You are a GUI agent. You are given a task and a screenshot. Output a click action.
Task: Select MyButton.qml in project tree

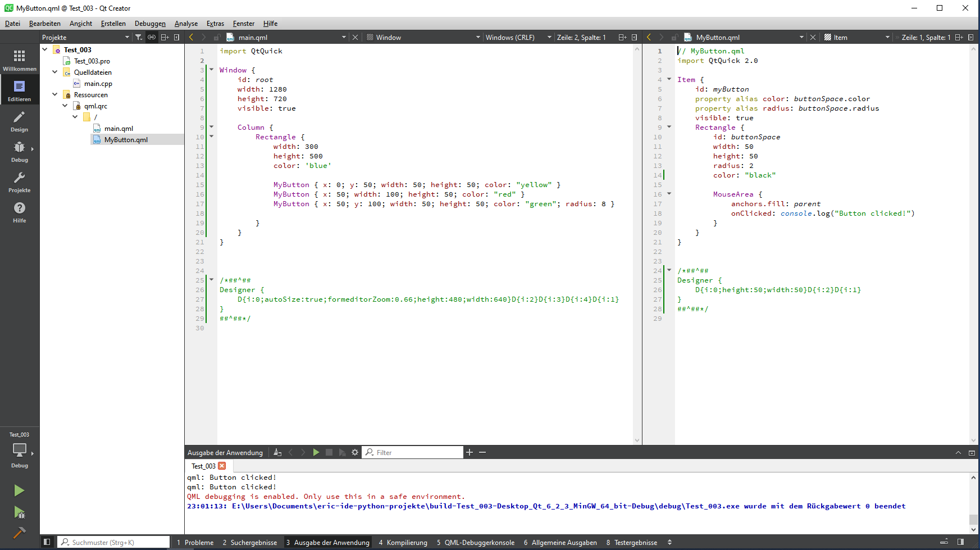[x=126, y=140]
